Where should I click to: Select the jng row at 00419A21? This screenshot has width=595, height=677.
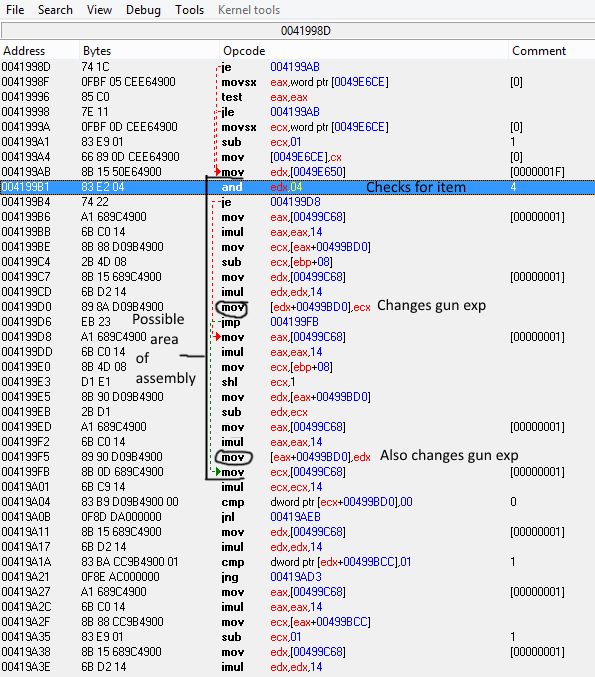tap(298, 577)
